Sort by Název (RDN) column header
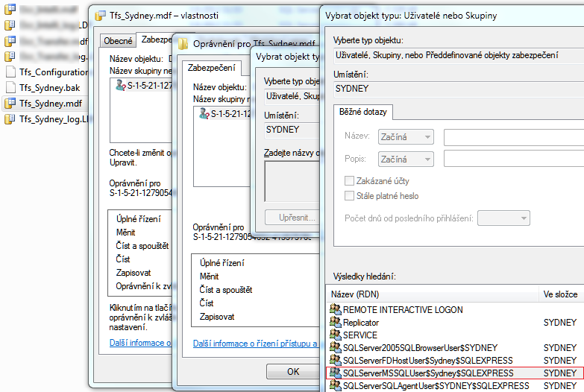The height and width of the screenshot is (392, 584). coord(432,294)
